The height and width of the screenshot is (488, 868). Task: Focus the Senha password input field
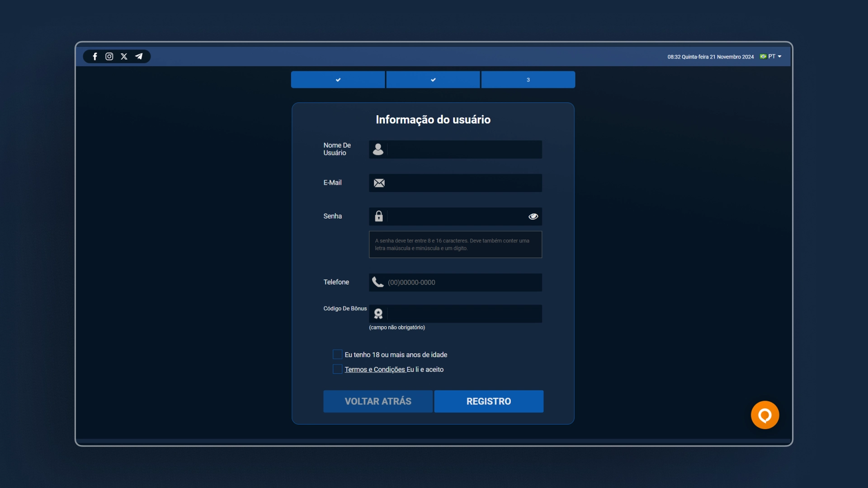[455, 216]
